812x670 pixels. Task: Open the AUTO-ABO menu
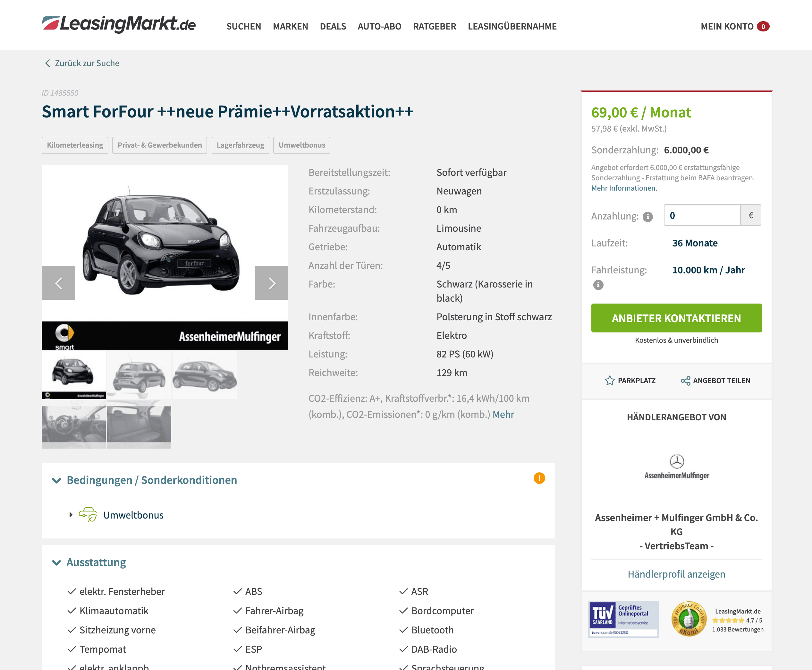point(380,26)
